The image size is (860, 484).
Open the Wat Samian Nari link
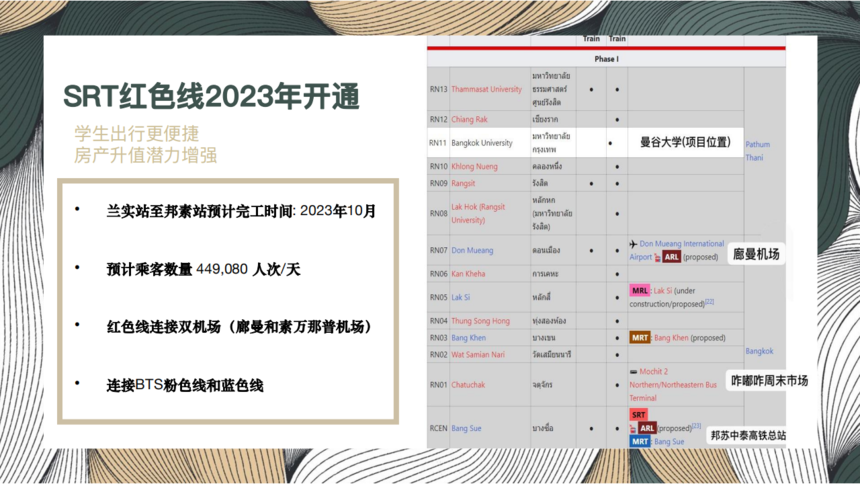(478, 355)
